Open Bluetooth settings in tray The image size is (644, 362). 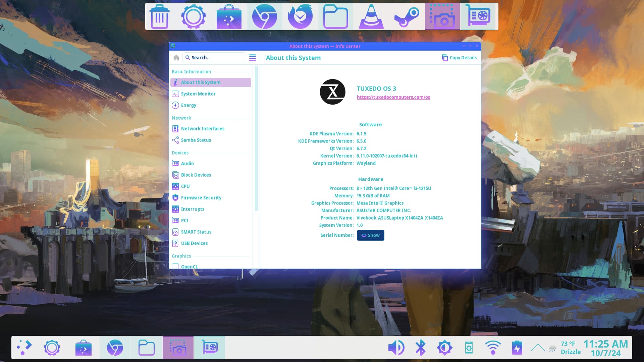pos(421,348)
